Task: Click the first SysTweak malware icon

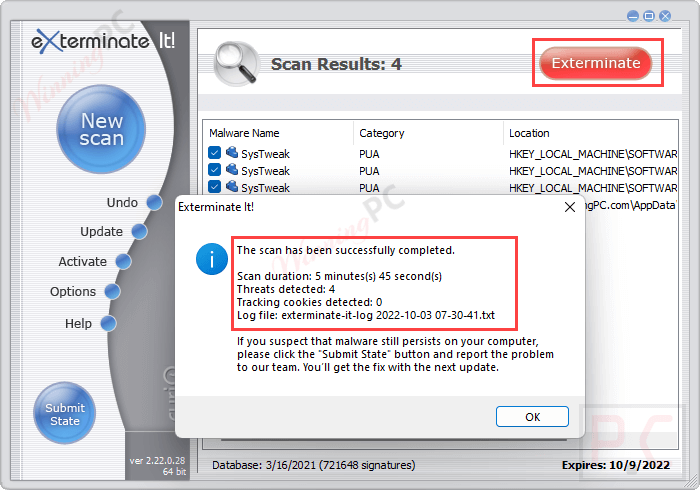Action: coord(231,153)
